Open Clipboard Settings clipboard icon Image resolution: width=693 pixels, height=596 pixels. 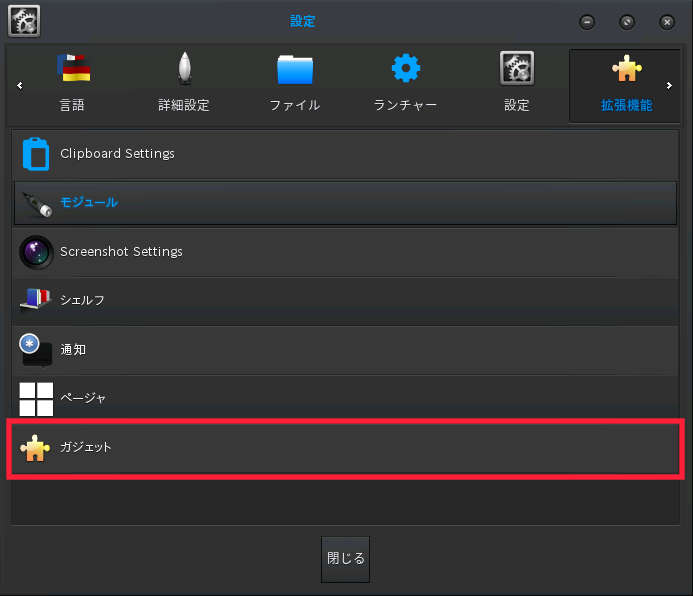tap(36, 154)
